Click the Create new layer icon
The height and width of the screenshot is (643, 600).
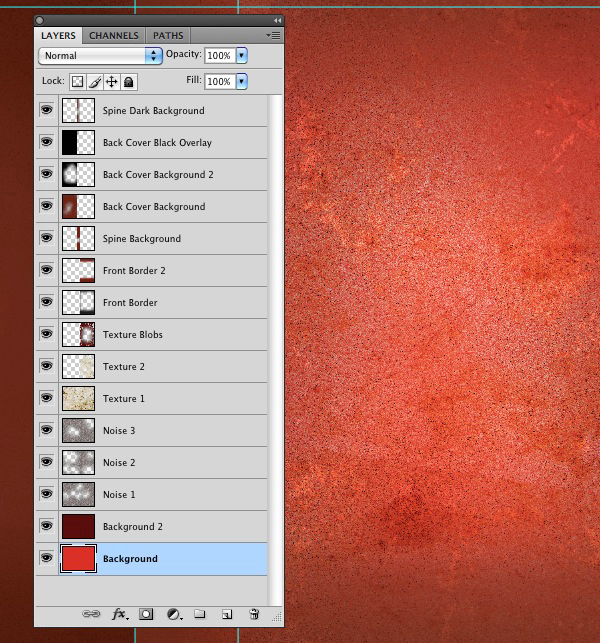click(227, 614)
